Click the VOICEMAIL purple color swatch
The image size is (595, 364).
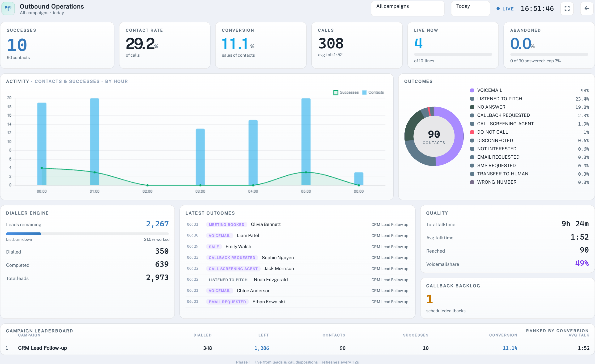click(472, 90)
